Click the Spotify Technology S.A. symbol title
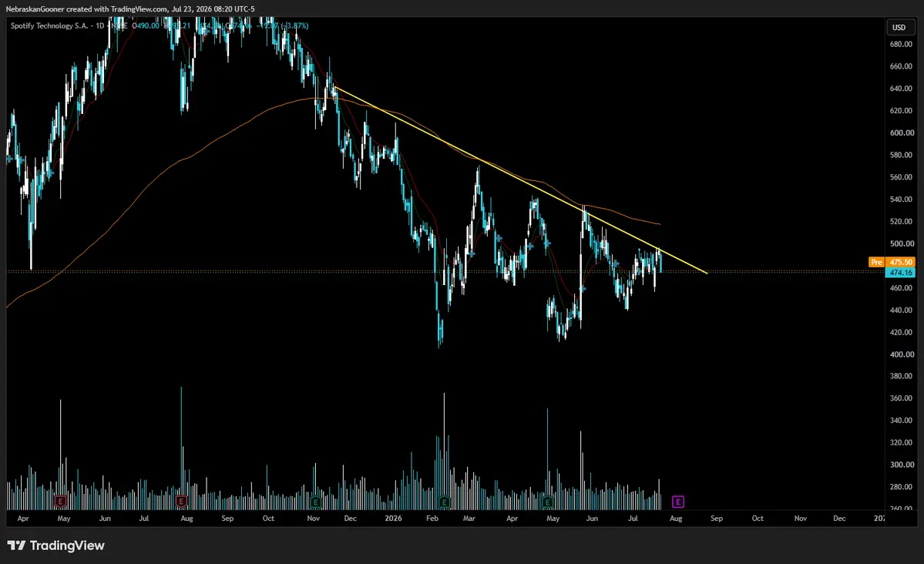This screenshot has height=564, width=924. (x=49, y=25)
